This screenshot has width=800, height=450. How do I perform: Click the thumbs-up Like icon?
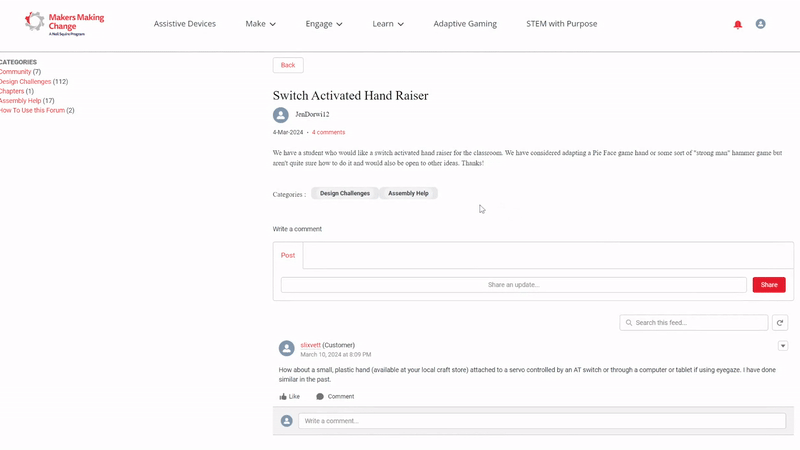283,396
